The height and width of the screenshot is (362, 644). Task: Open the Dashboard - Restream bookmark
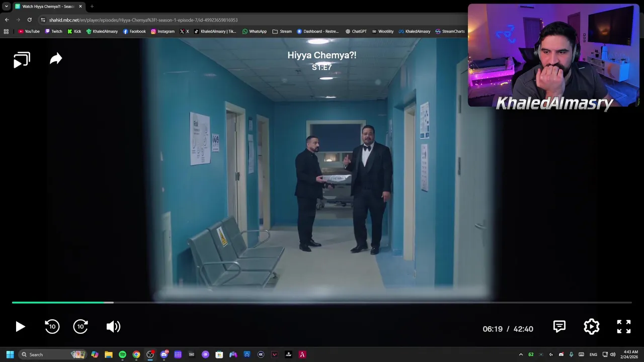pos(317,31)
